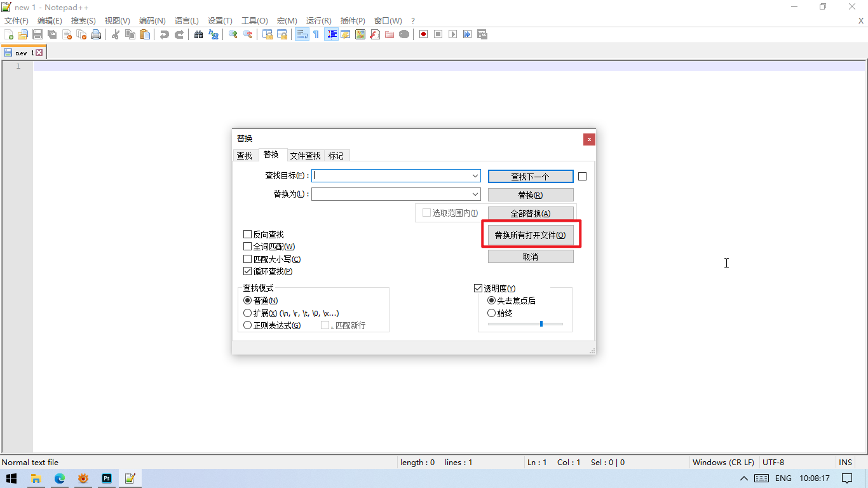Click the Undo arrow toolbar icon
This screenshot has height=488, width=868.
coord(165,34)
